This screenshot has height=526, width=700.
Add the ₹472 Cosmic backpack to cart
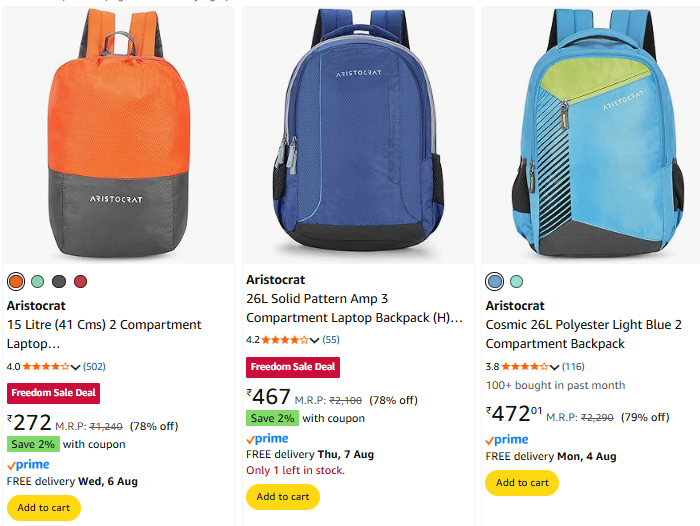point(522,482)
